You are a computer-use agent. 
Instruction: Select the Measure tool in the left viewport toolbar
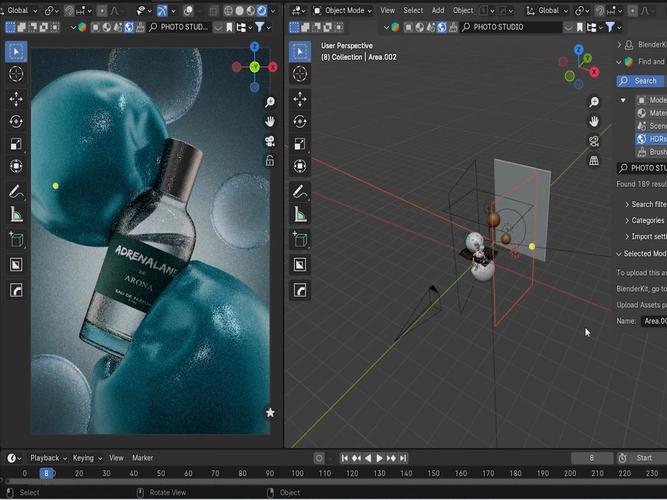pyautogui.click(x=16, y=214)
